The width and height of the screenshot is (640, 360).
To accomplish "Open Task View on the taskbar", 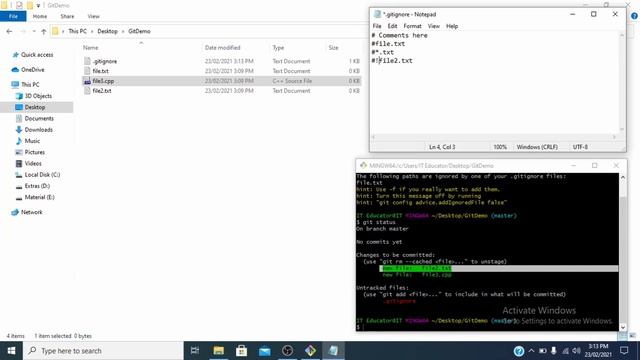I will point(195,351).
